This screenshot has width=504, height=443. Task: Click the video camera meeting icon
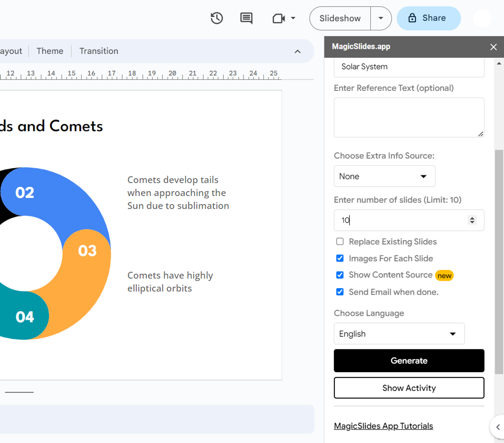pos(279,18)
